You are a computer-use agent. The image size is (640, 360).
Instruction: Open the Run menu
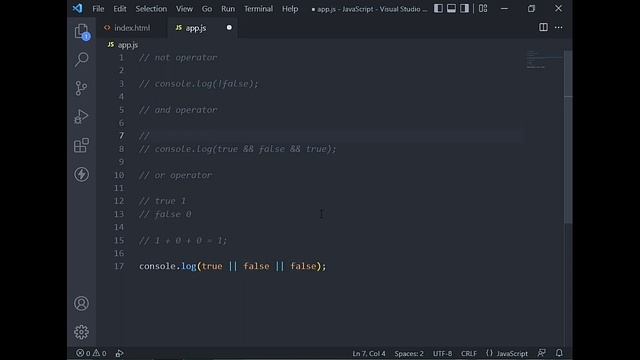click(x=228, y=9)
